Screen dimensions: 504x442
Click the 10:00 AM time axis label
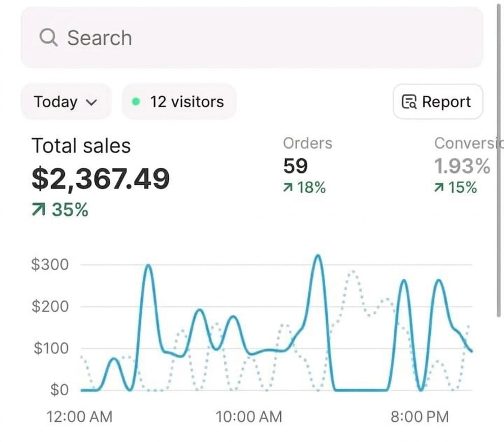pos(249,417)
